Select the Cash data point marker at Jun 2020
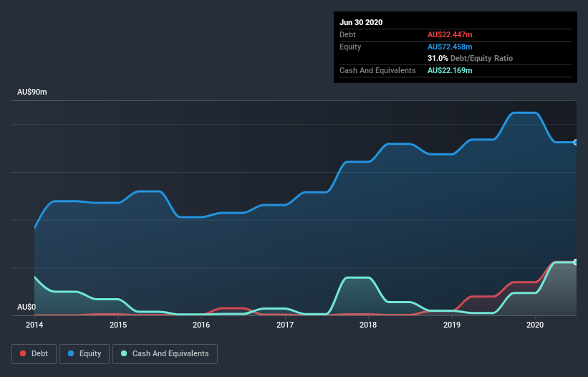Viewport: 588px width, 377px height. pyautogui.click(x=576, y=262)
